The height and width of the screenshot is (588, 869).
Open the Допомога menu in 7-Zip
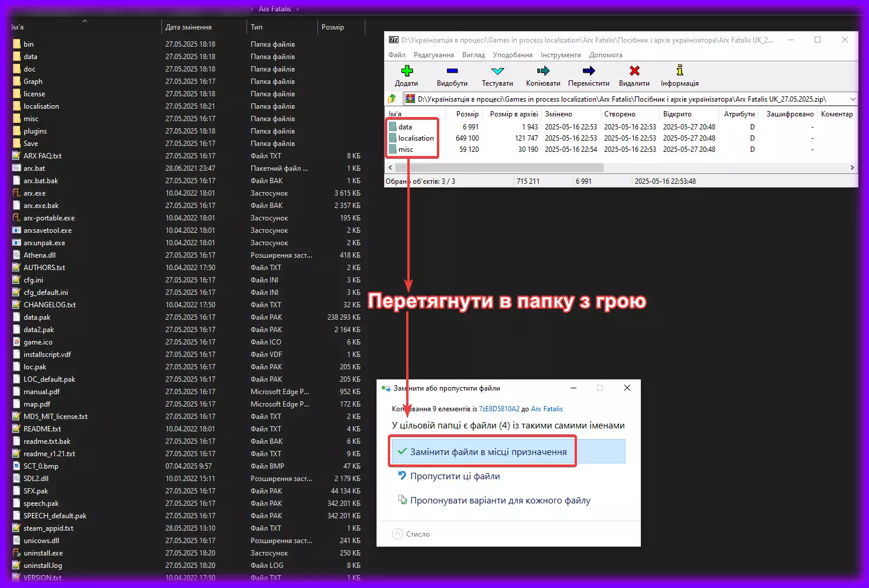click(x=606, y=55)
